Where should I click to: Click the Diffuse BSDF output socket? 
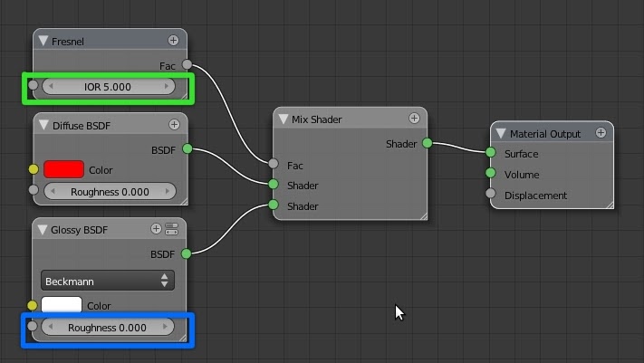187,148
